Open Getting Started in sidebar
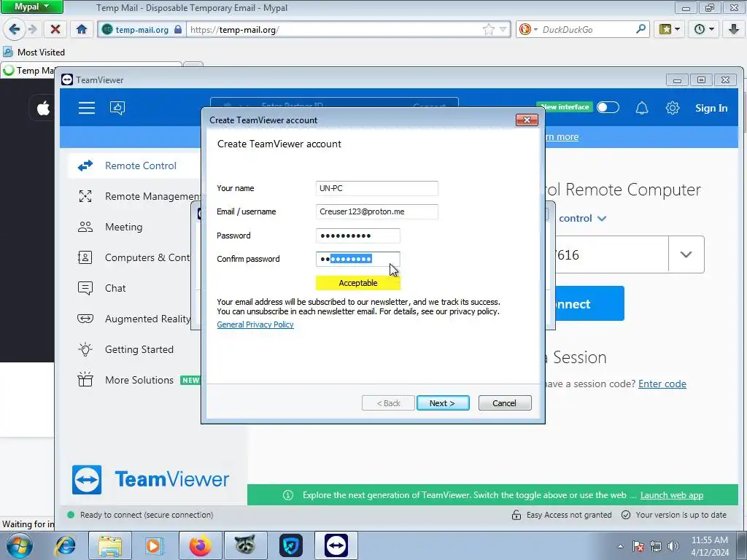The image size is (747, 560). point(139,349)
